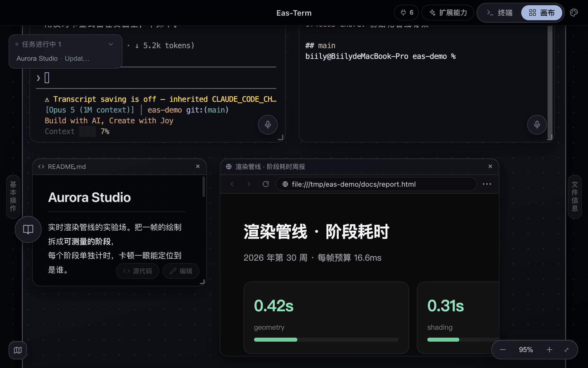The height and width of the screenshot is (368, 588).
Task: Zoom in the canvas with plus
Action: pyautogui.click(x=549, y=350)
